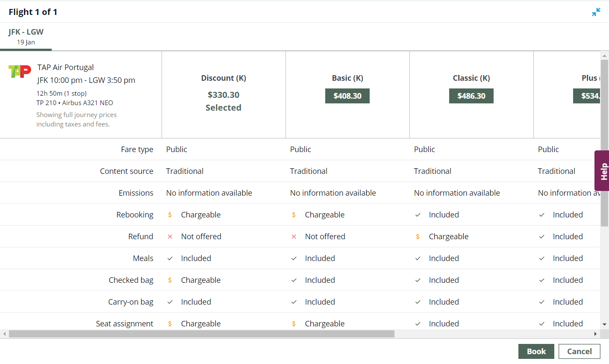This screenshot has height=364, width=609.
Task: Cancel the fare selection dialog
Action: tap(579, 351)
